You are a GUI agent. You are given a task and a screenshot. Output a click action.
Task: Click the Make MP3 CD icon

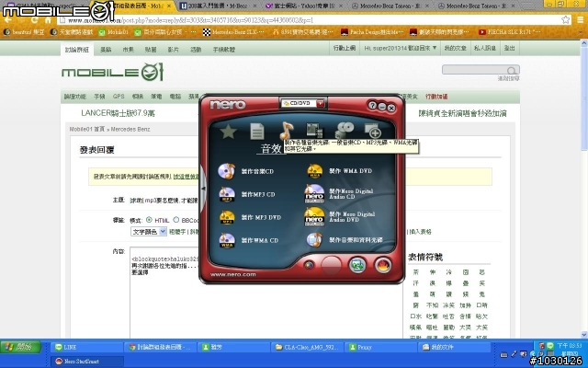[227, 194]
